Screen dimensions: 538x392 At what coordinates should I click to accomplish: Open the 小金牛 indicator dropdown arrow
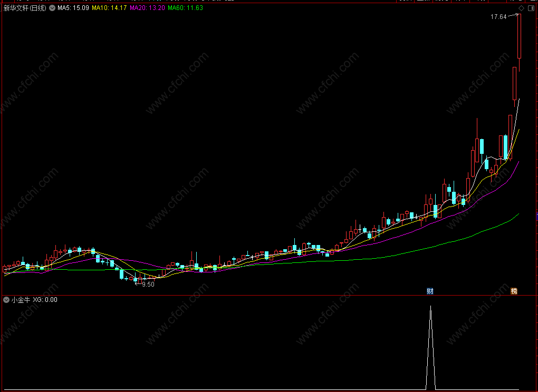pos(6,300)
